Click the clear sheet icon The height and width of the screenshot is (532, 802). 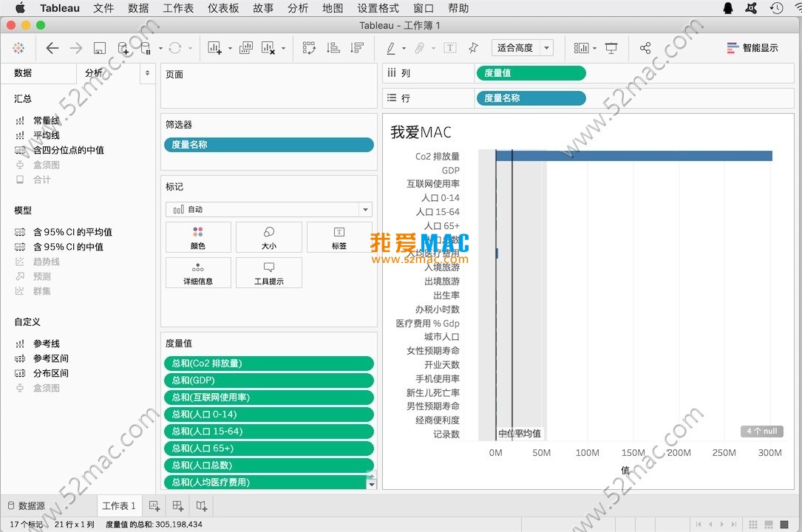[268, 48]
